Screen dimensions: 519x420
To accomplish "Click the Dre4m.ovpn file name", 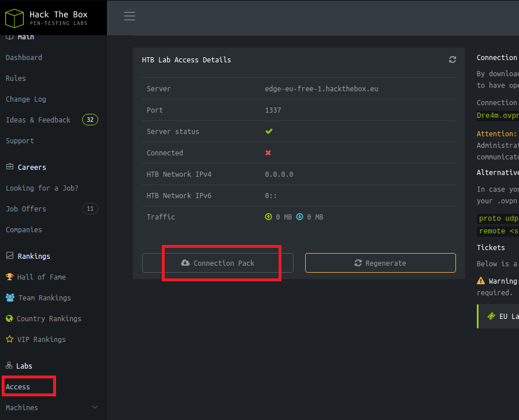I will pyautogui.click(x=498, y=115).
